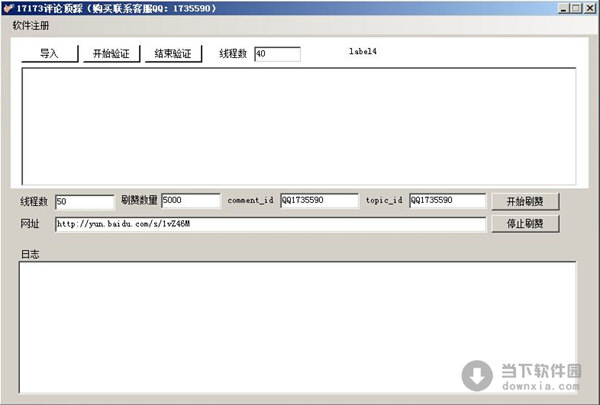
Task: Close the 17173评论顶踩 window
Action: point(590,8)
